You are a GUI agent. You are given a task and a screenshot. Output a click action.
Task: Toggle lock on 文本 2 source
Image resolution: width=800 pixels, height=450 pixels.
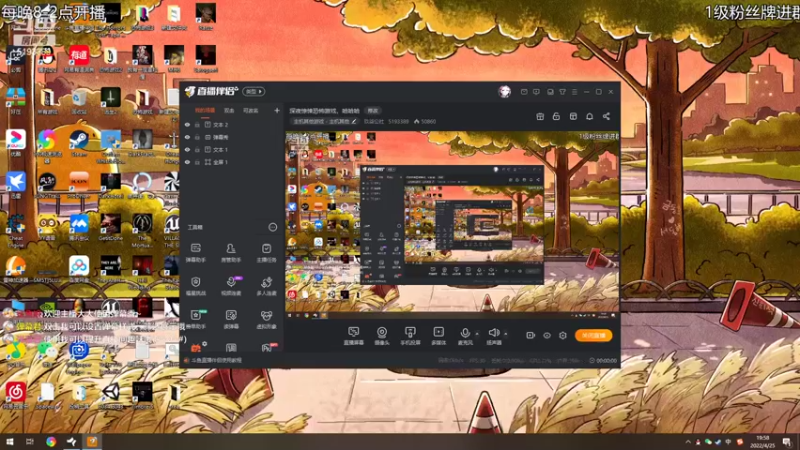(197, 124)
